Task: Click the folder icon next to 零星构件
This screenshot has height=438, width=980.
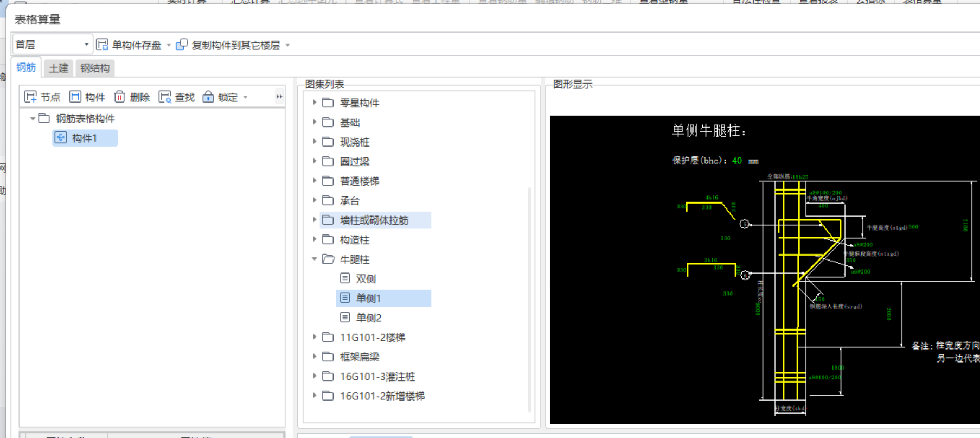Action: (328, 103)
